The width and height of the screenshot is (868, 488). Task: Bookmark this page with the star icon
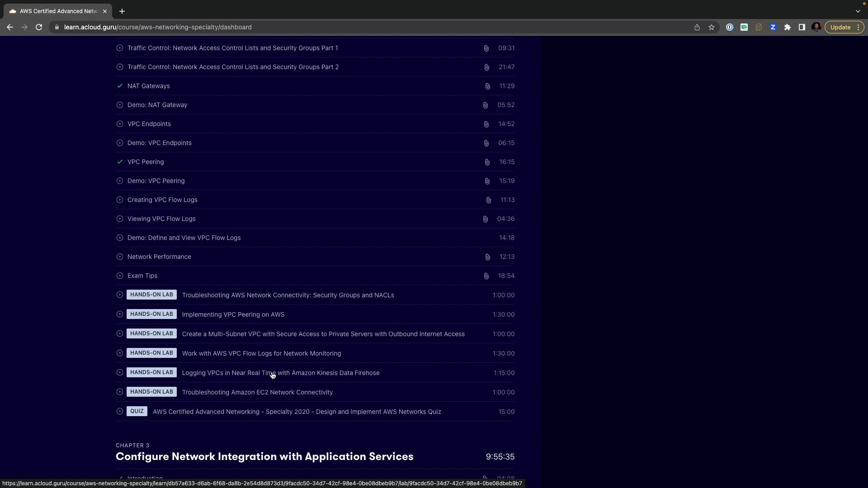point(711,27)
